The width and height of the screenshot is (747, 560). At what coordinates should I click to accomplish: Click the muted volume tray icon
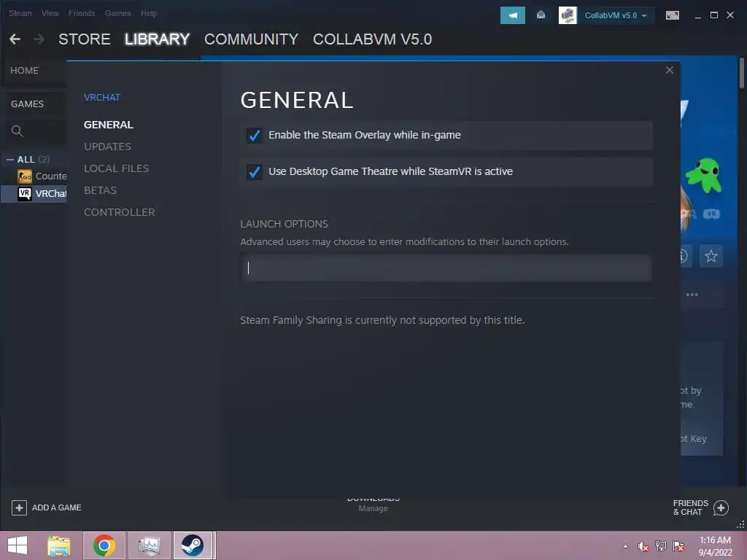[643, 546]
